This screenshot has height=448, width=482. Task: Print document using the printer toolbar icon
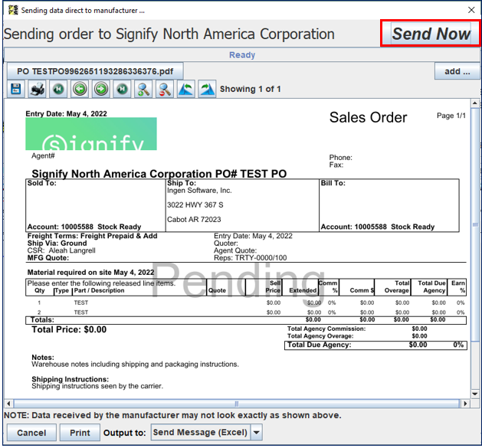click(38, 89)
